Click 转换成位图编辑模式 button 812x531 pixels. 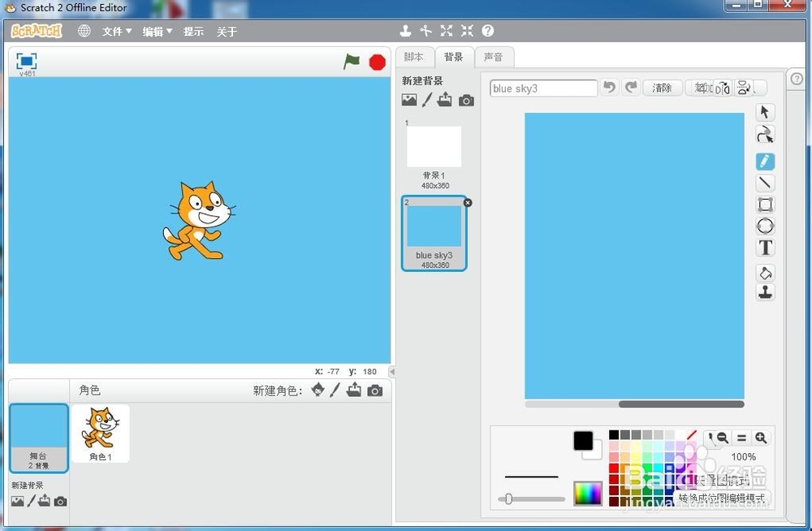(722, 499)
